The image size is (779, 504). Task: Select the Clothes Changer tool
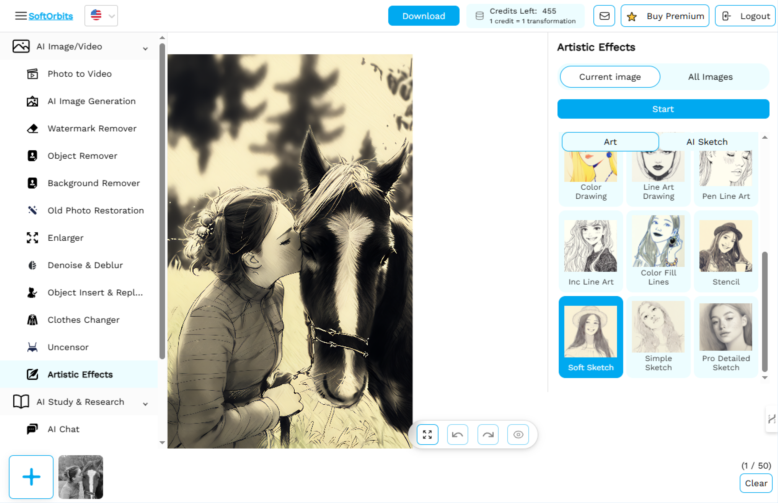click(x=83, y=320)
